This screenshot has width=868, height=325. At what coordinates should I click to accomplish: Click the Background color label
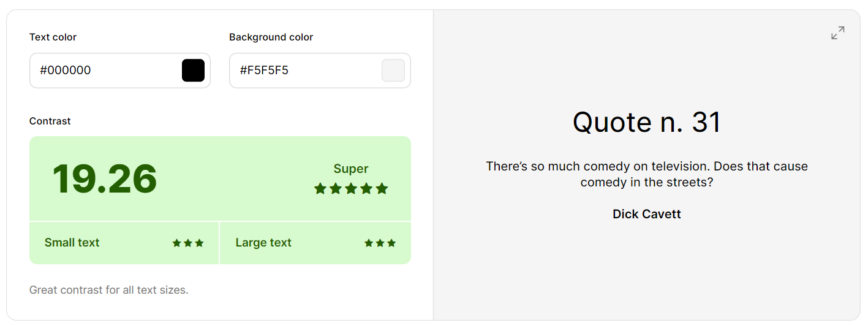coord(271,37)
